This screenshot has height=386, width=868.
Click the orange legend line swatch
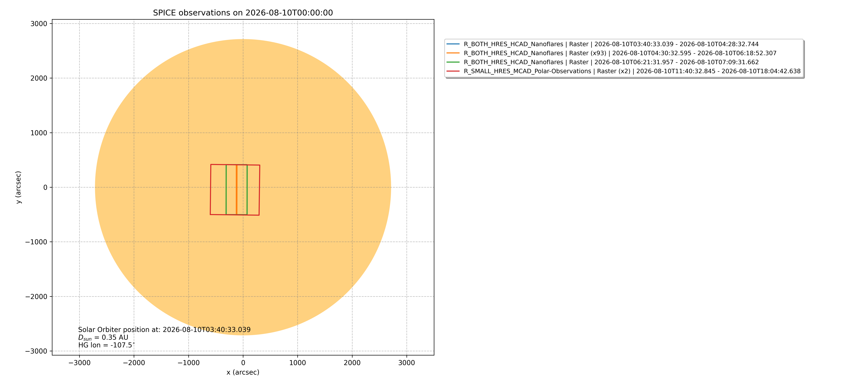pos(453,53)
